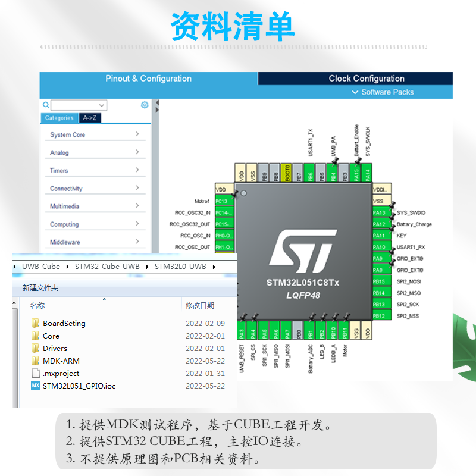Open the STM32L051_GPIO.ioc file
Image resolution: width=476 pixels, height=476 pixels.
tap(73, 386)
